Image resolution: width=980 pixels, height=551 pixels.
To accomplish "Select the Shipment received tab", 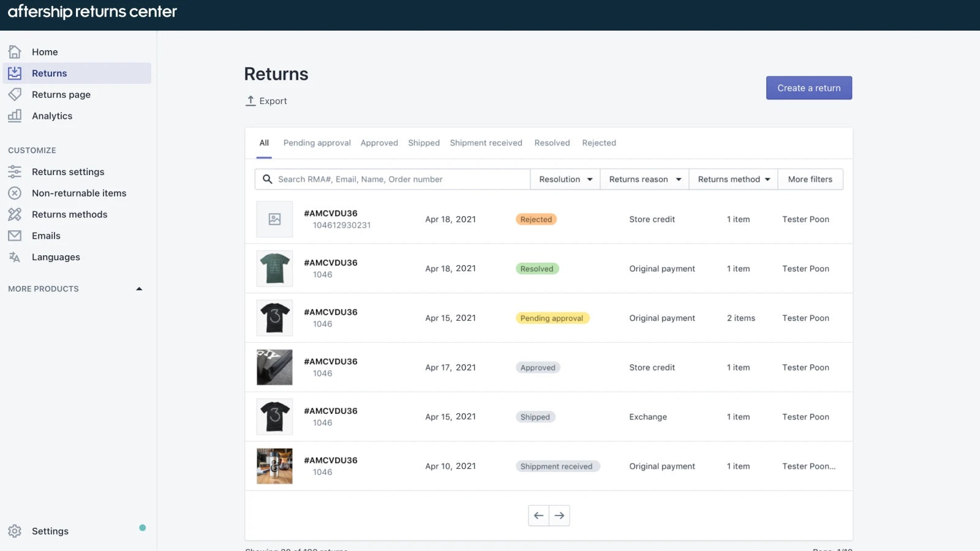I will (x=486, y=143).
